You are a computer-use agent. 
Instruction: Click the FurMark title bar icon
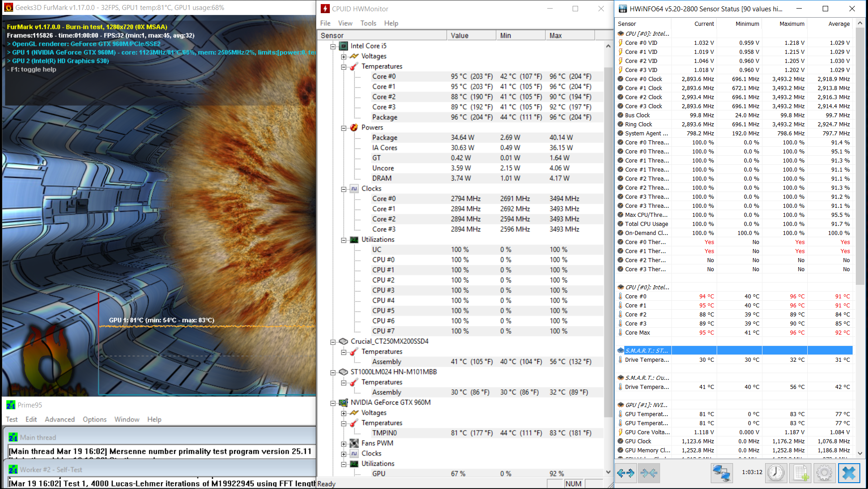(x=8, y=7)
